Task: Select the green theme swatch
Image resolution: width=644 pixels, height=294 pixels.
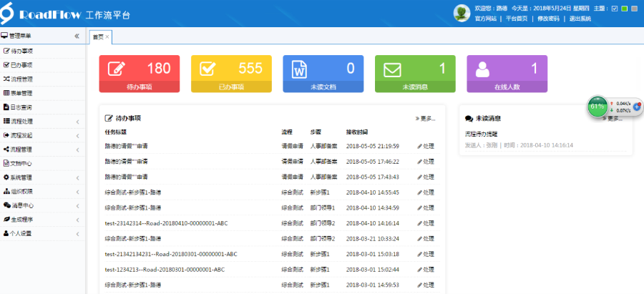Action: (x=624, y=9)
